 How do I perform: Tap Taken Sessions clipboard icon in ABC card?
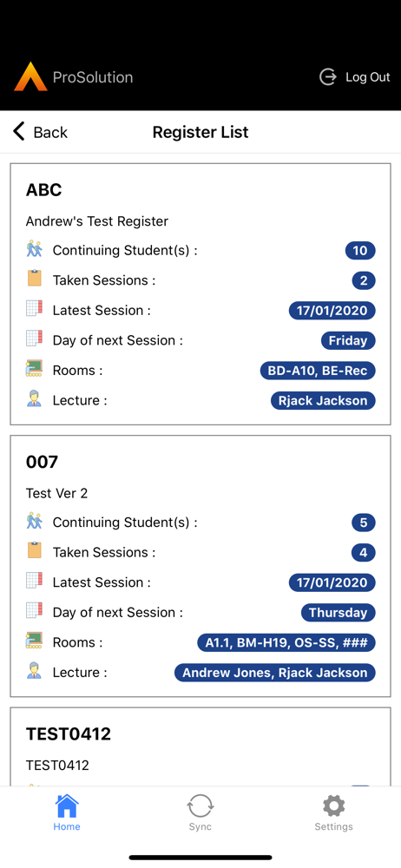coord(35,279)
